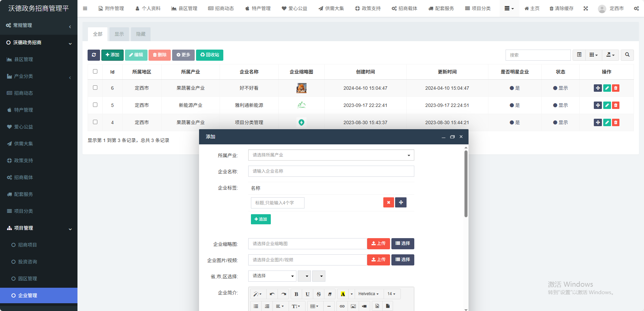Select all rows using header checkbox
The image size is (644, 311).
(95, 72)
